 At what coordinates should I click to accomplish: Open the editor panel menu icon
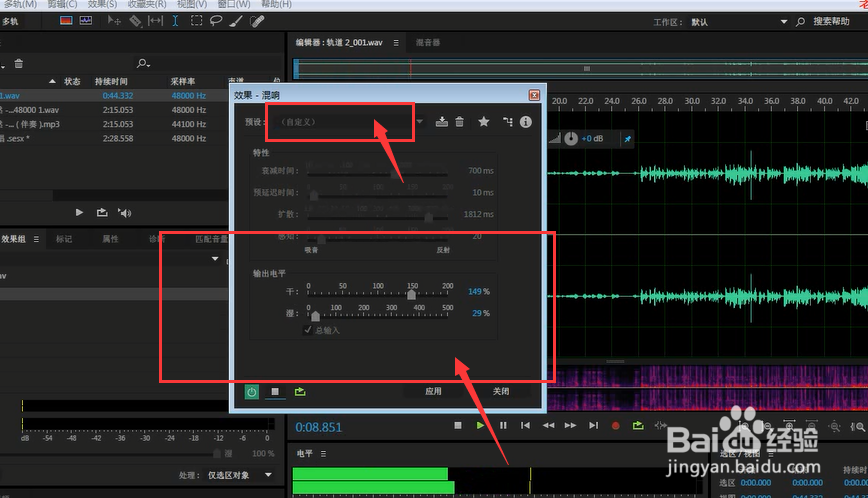(396, 43)
